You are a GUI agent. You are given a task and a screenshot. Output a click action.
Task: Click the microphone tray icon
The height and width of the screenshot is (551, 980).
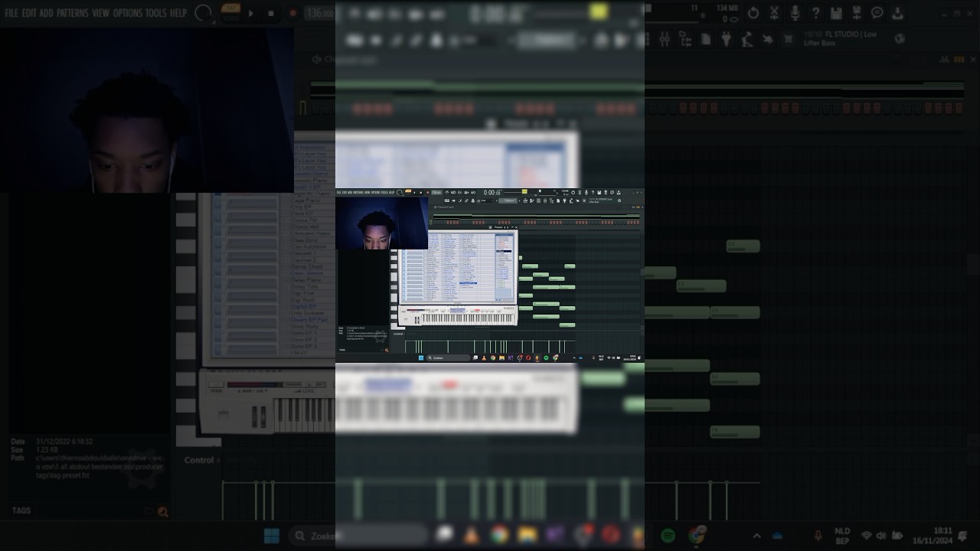click(x=818, y=536)
